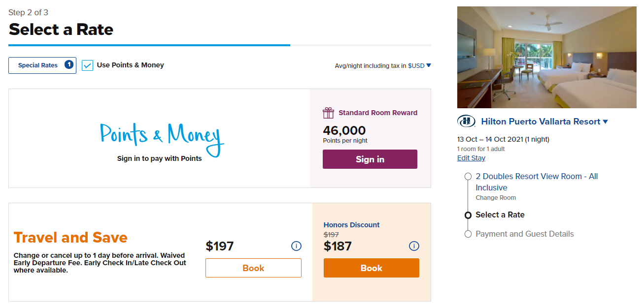Book the $187 Honors Discount rate
This screenshot has width=644, height=308.
[x=371, y=268]
